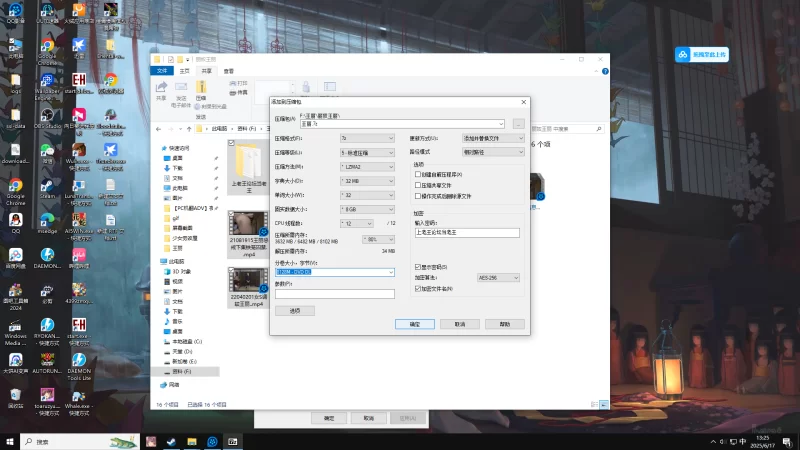Open 压缩方法 dropdown showing LZMA2
800x450 pixels.
click(367, 167)
